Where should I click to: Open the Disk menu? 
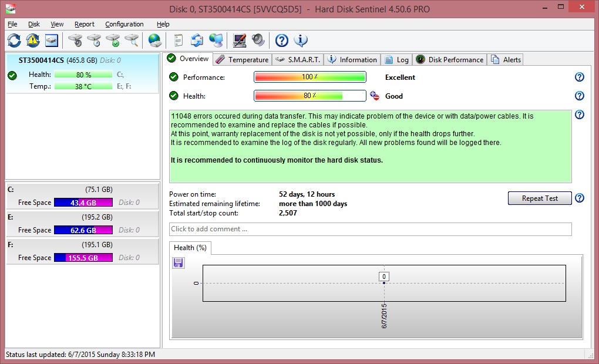[33, 24]
